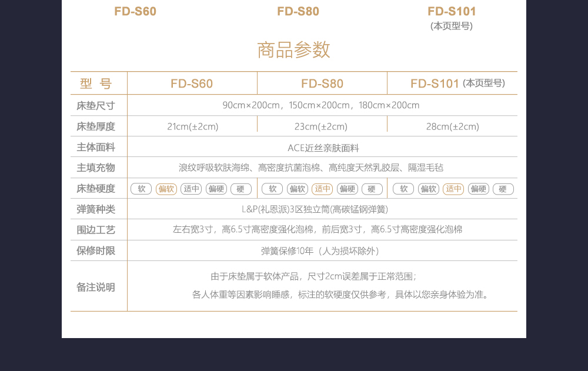Click the note line 由于床垫属于软体产品
588x371 pixels.
(x=314, y=277)
